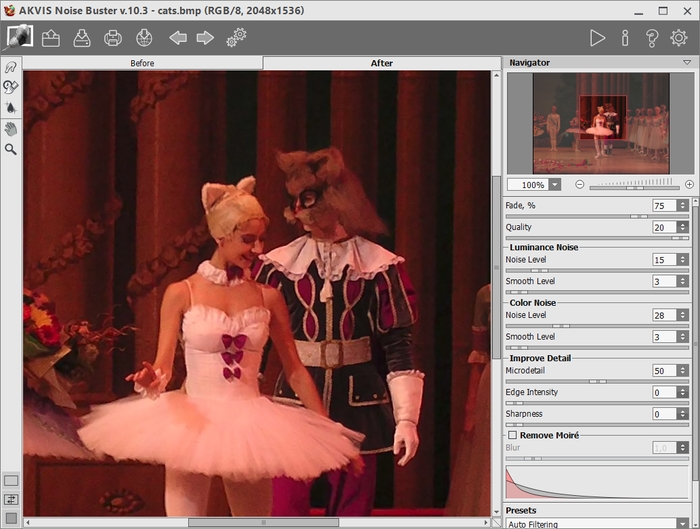Click the image scroll-up arrow
700x529 pixels.
click(496, 75)
